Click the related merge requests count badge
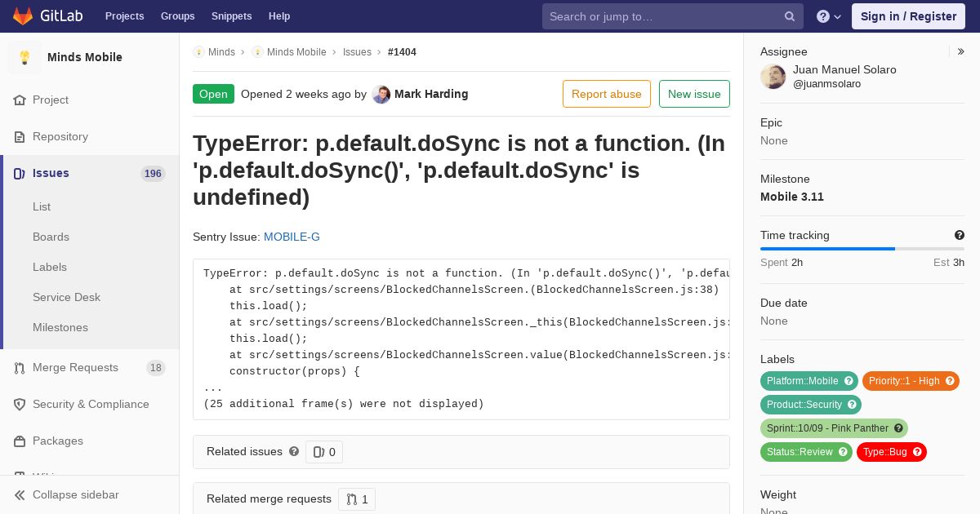This screenshot has height=514, width=980. (x=357, y=499)
